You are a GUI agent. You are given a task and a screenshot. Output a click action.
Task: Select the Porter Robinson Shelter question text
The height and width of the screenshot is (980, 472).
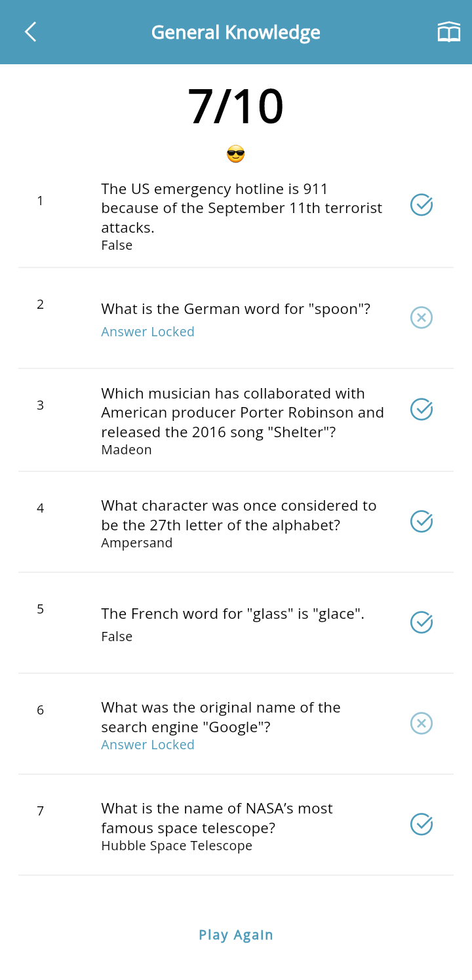click(242, 413)
